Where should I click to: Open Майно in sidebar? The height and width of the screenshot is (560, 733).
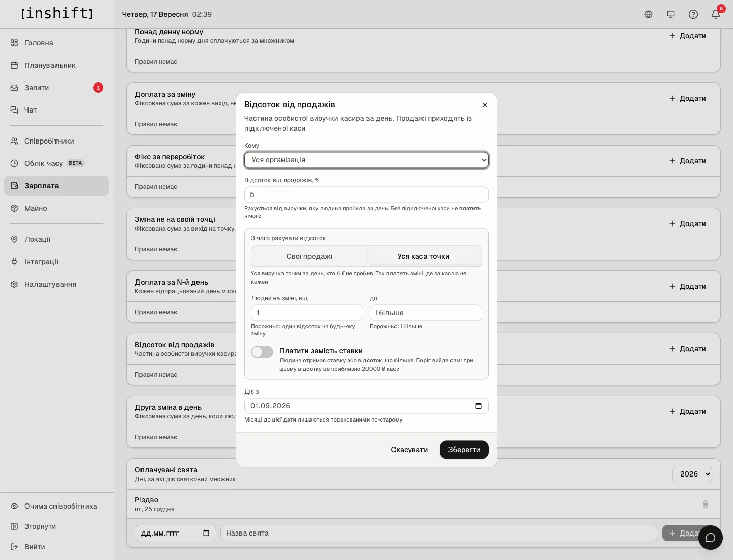(x=57, y=208)
